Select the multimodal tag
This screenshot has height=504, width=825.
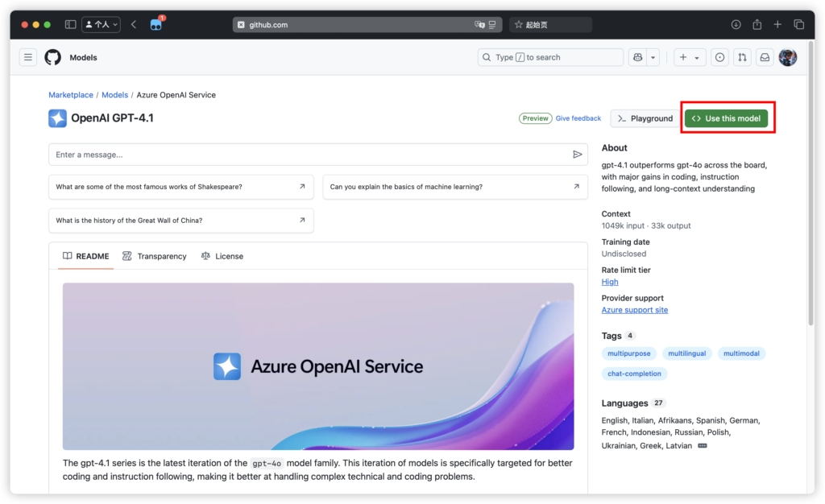tap(741, 353)
